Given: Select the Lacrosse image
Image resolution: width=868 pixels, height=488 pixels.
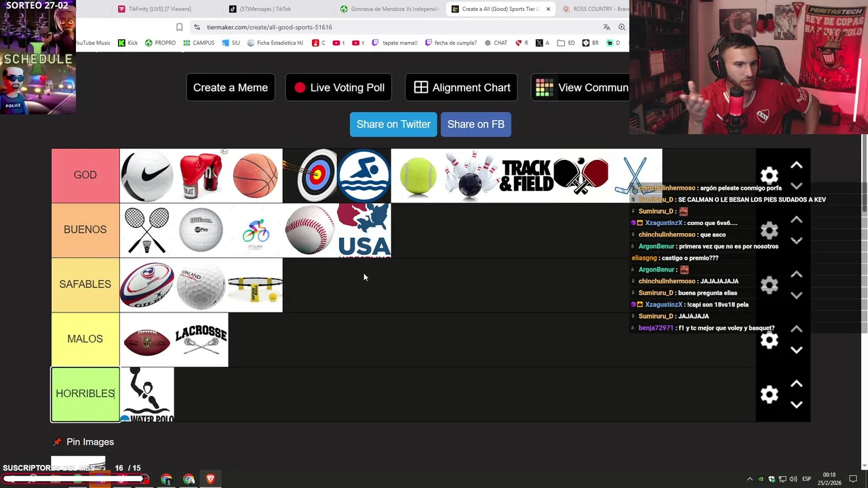Looking at the screenshot, I should (201, 340).
